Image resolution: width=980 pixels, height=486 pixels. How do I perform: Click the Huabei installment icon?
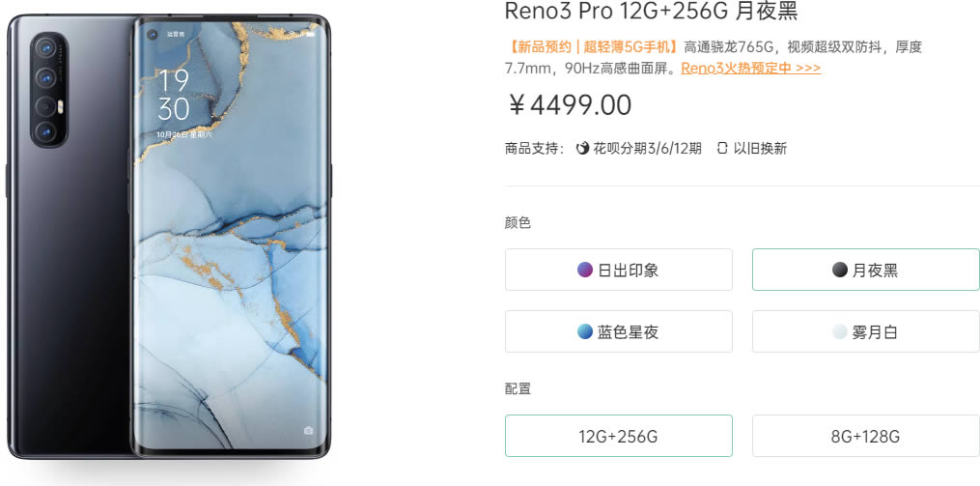tap(582, 148)
